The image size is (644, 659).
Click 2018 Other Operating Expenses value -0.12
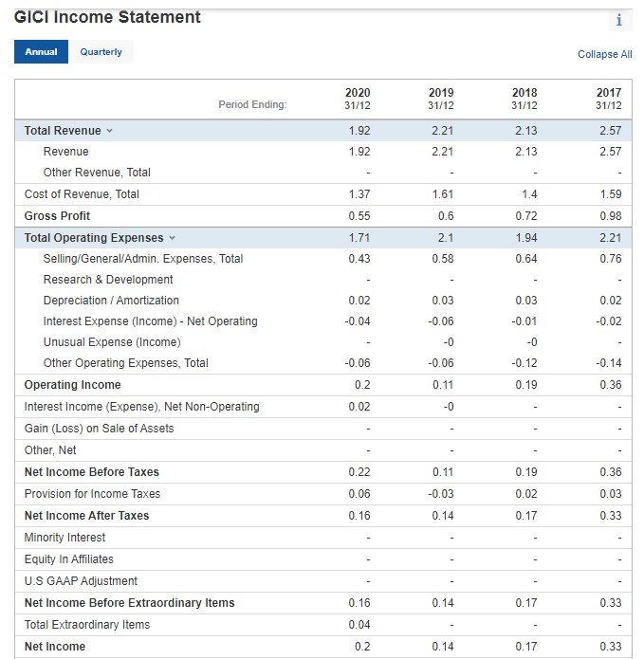click(x=524, y=363)
